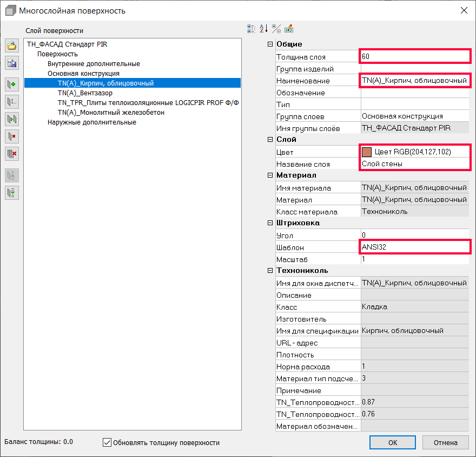Delete the selected layer using the red x icon
Image resolution: width=476 pixels, height=457 pixels.
[x=12, y=136]
